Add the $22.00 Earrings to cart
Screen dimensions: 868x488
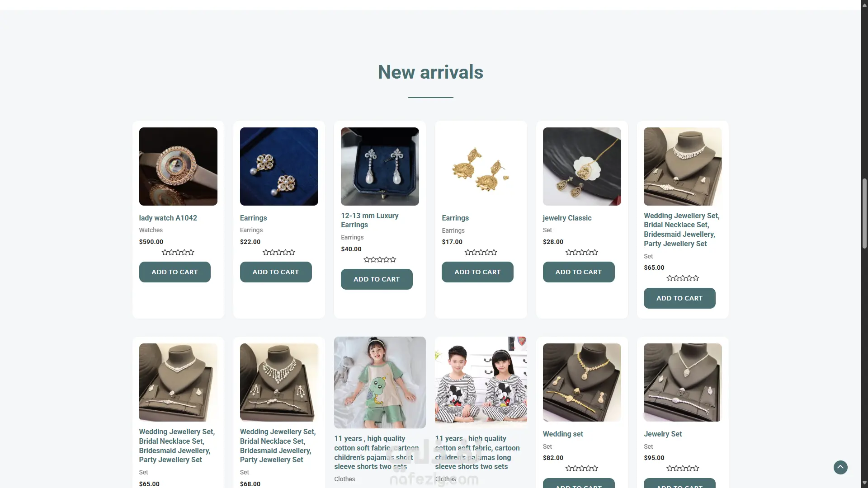276,272
